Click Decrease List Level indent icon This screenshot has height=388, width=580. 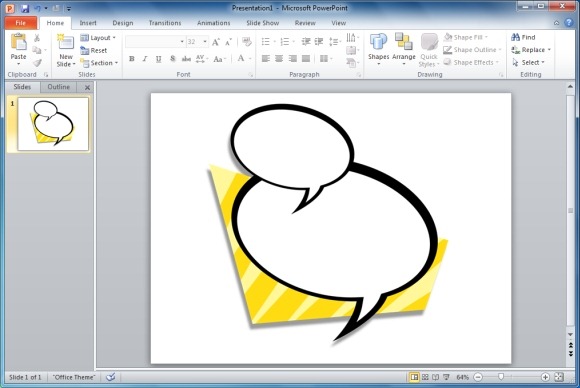306,41
